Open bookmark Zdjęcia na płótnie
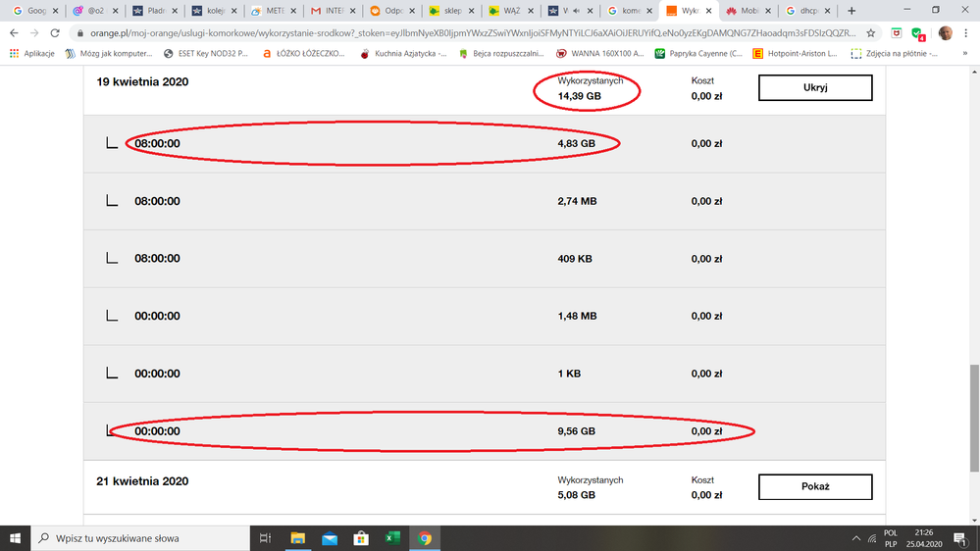 pyautogui.click(x=894, y=54)
